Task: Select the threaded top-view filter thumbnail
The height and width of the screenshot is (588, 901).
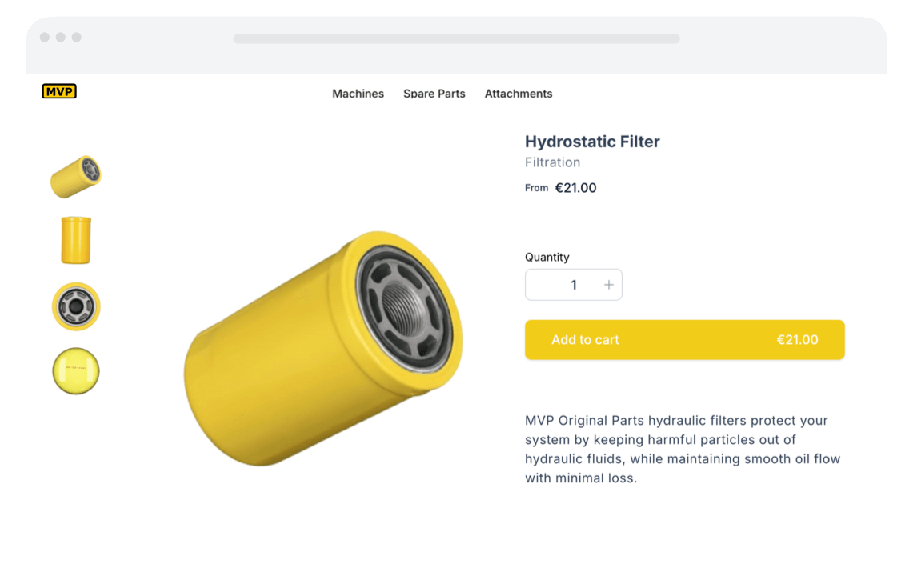Action: [77, 306]
